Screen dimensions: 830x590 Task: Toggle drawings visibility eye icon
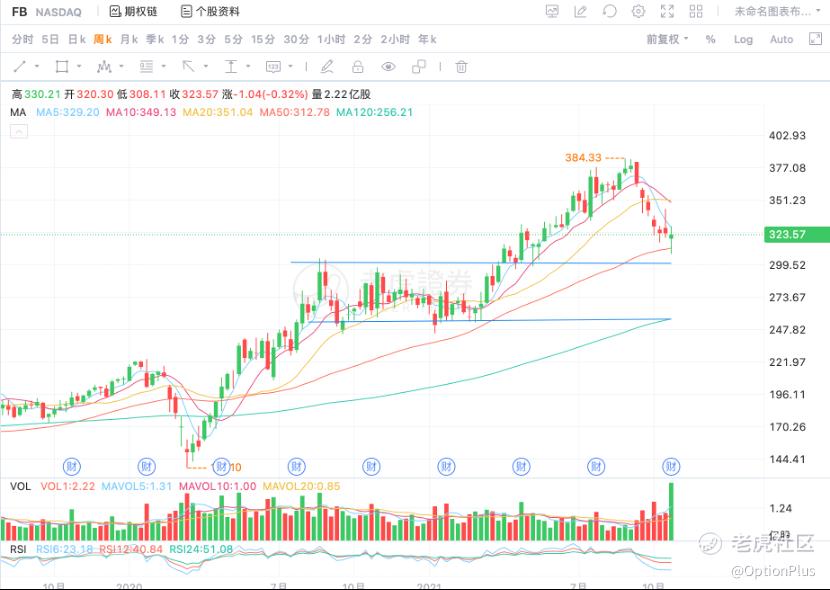(x=389, y=67)
